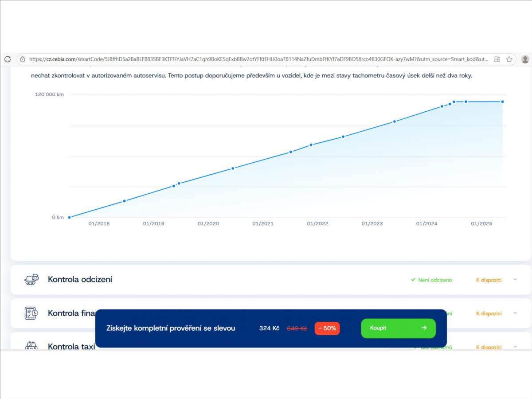
Task: Click the 01/2025 axis label
Action: click(481, 223)
